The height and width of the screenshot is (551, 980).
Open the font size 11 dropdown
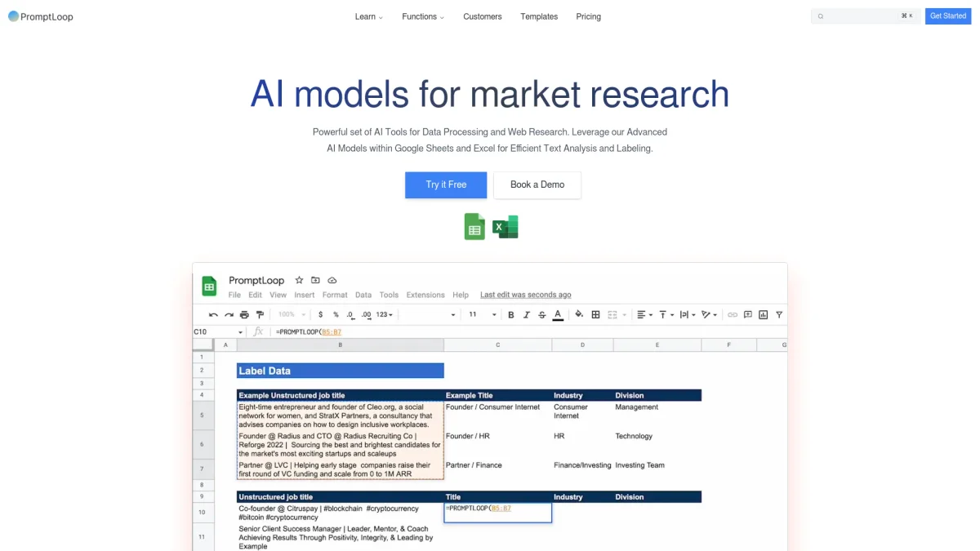[482, 314]
